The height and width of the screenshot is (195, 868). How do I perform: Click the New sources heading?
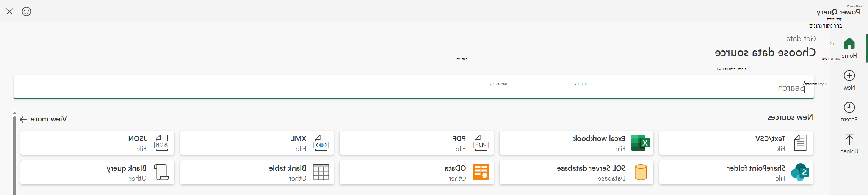(x=790, y=117)
